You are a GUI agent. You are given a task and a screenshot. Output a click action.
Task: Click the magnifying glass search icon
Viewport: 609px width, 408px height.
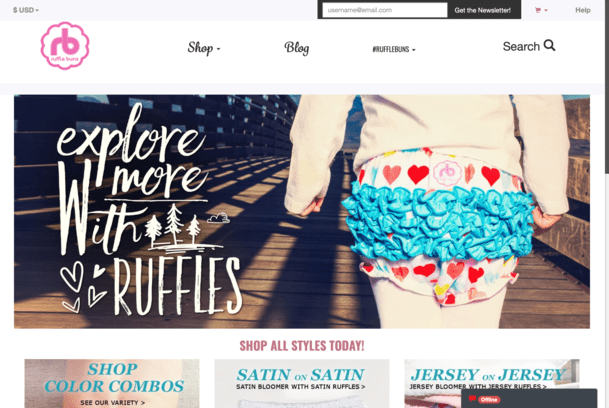click(549, 45)
